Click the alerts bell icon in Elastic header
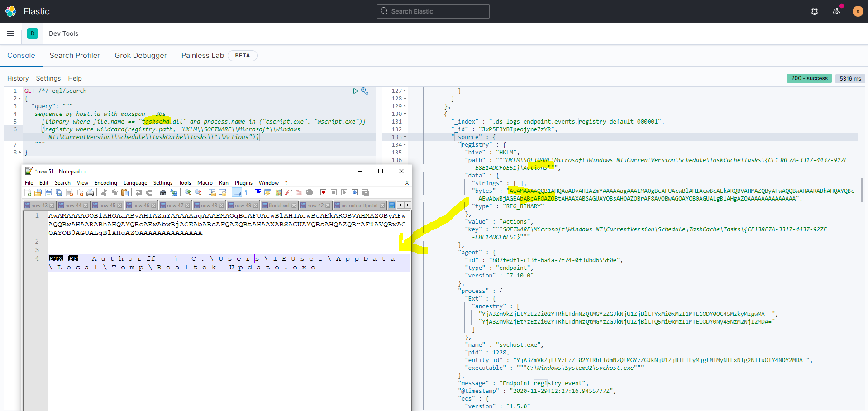 836,11
